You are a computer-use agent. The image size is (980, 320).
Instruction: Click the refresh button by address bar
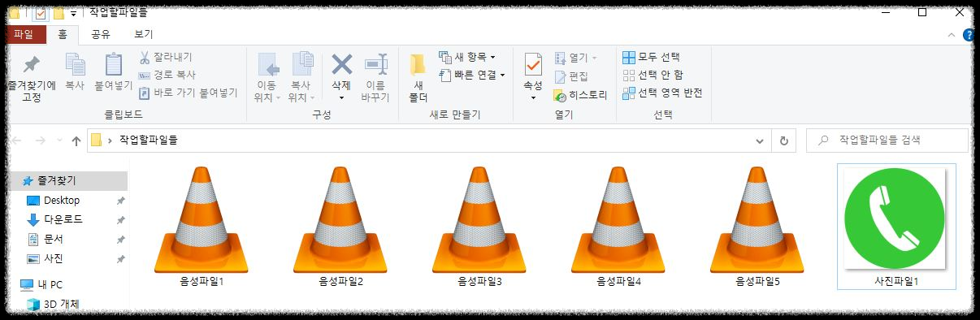point(783,141)
